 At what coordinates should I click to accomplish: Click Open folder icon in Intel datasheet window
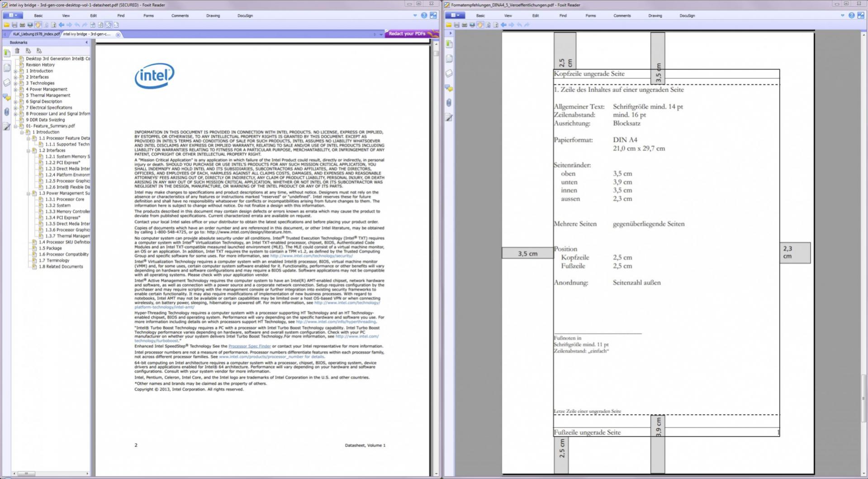[7, 25]
